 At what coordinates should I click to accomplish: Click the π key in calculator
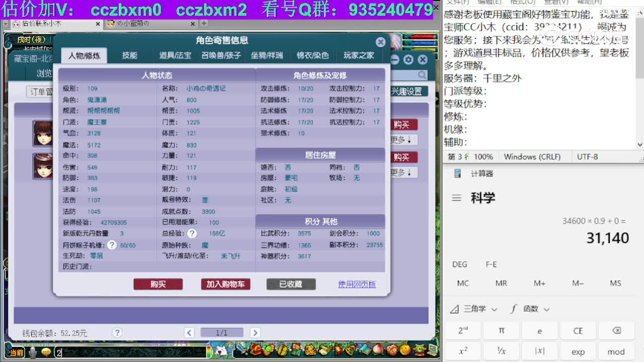point(502,331)
